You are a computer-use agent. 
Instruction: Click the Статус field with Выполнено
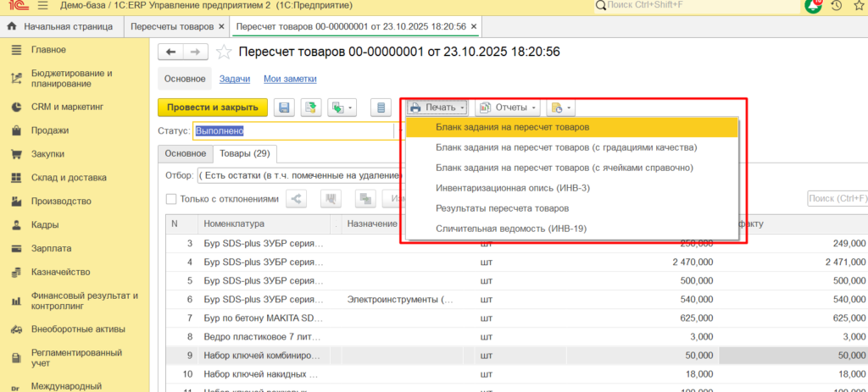pyautogui.click(x=292, y=131)
